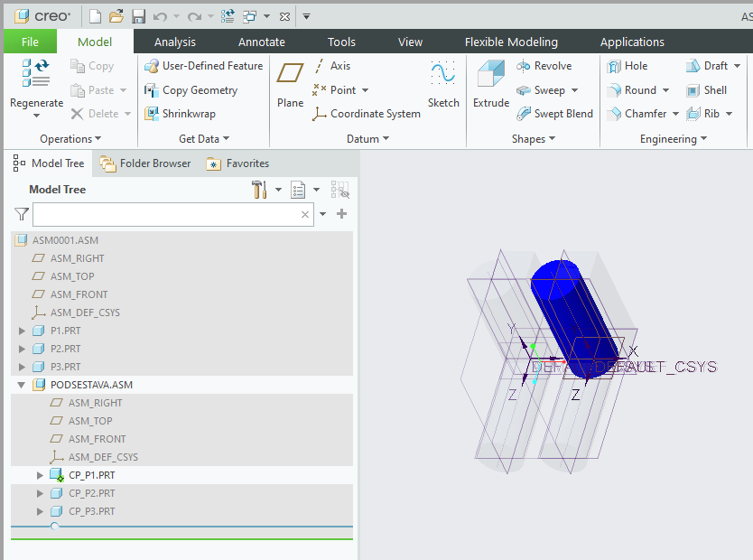
Task: Select ASM_DEF_CSYS in the model tree
Action: (84, 313)
